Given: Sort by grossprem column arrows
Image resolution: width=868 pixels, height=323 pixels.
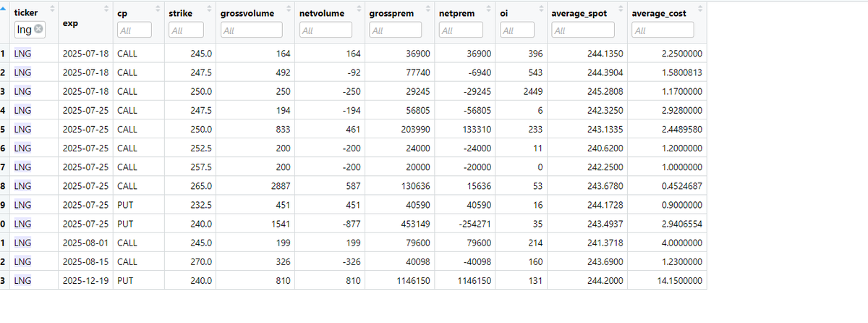Looking at the screenshot, I should (x=429, y=8).
